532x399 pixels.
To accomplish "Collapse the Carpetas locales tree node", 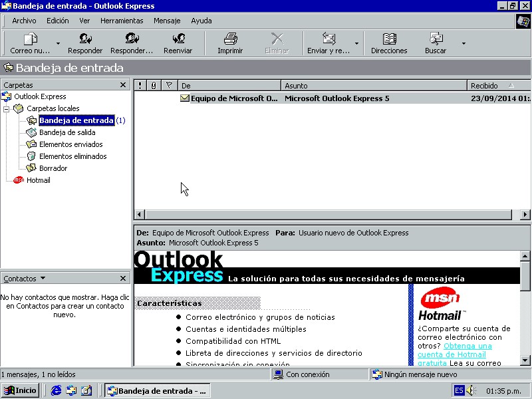I will pos(6,109).
